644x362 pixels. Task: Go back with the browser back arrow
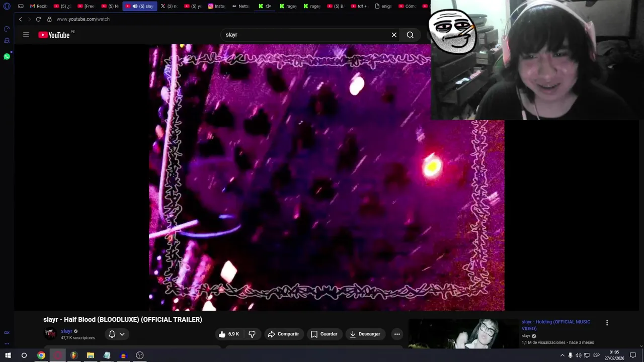tap(20, 19)
